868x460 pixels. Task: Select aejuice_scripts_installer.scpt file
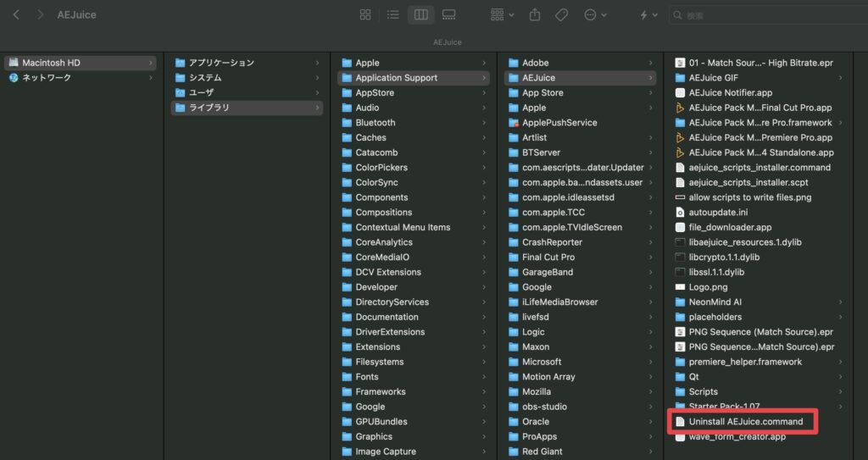click(759, 182)
